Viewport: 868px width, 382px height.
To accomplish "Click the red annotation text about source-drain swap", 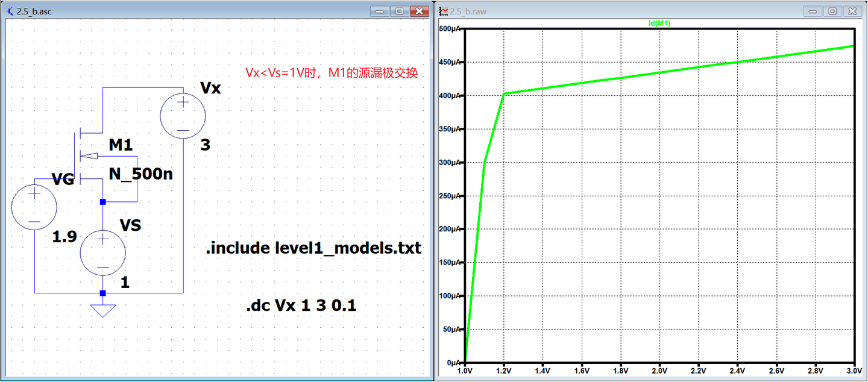I will [x=332, y=73].
